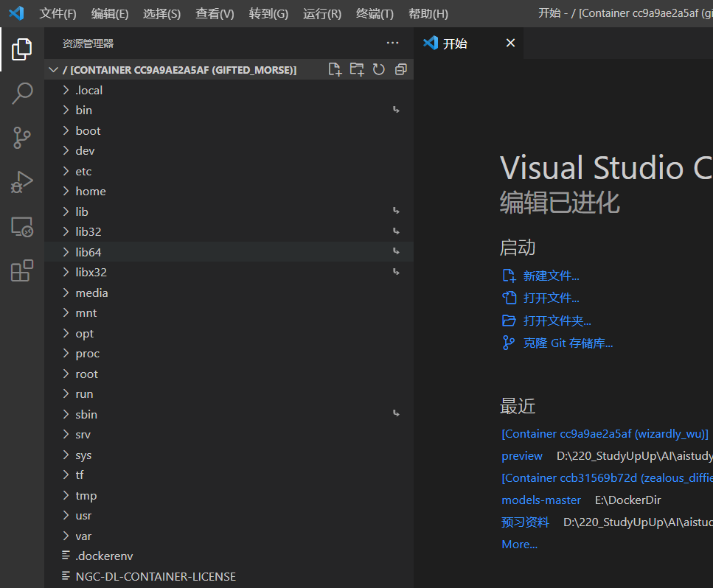Open recent Container cc9a9ae2a5af (wizardly_wu)
The height and width of the screenshot is (588, 713).
605,434
